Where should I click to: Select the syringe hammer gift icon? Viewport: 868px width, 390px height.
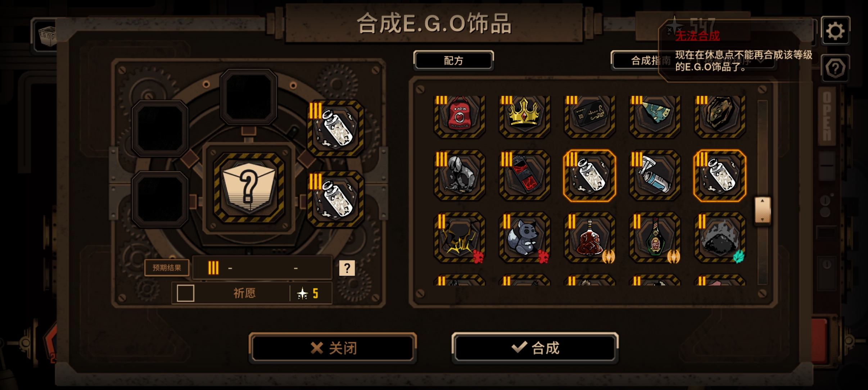click(x=655, y=175)
